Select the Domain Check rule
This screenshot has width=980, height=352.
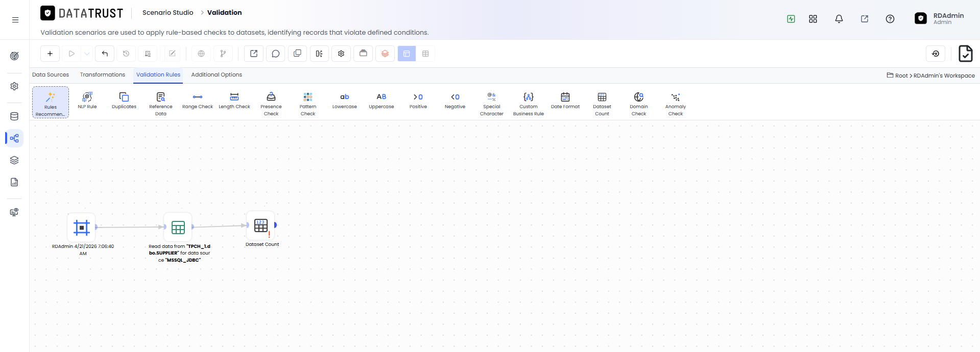pyautogui.click(x=639, y=104)
